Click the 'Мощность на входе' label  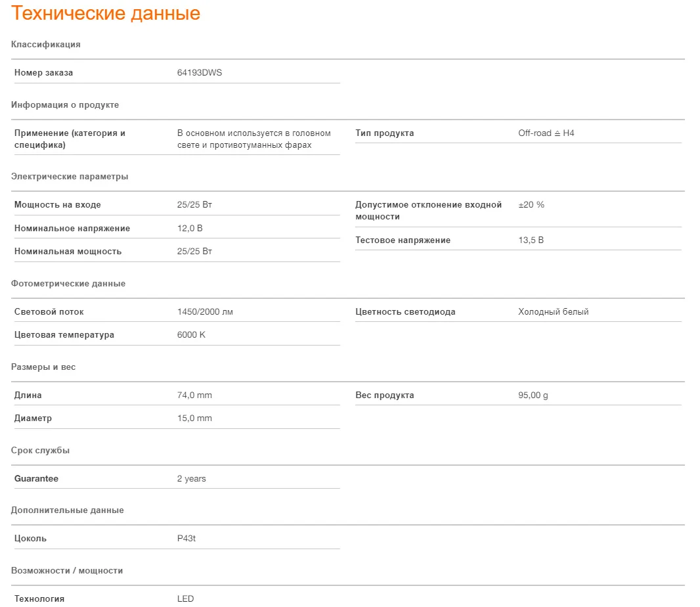pos(58,204)
